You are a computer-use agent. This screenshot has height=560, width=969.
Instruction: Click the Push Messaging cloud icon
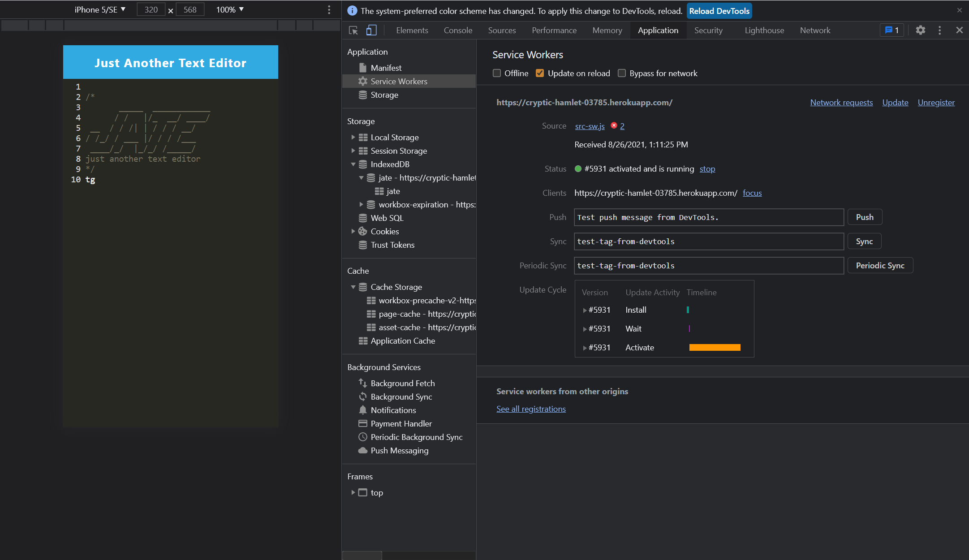coord(363,451)
